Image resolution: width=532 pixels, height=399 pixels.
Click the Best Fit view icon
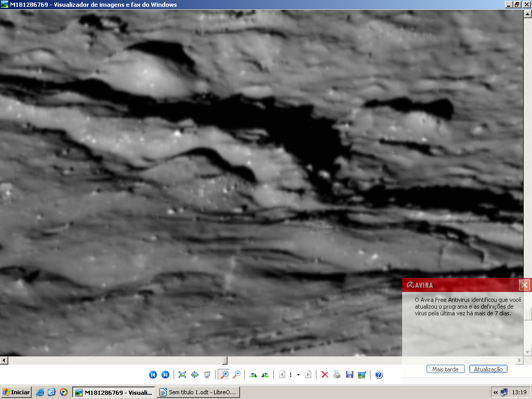(182, 375)
